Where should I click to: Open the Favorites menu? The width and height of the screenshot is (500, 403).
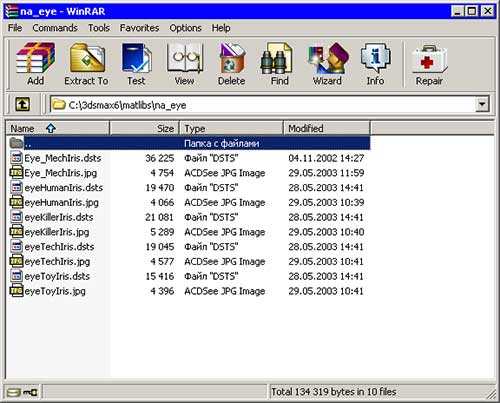coord(139,28)
